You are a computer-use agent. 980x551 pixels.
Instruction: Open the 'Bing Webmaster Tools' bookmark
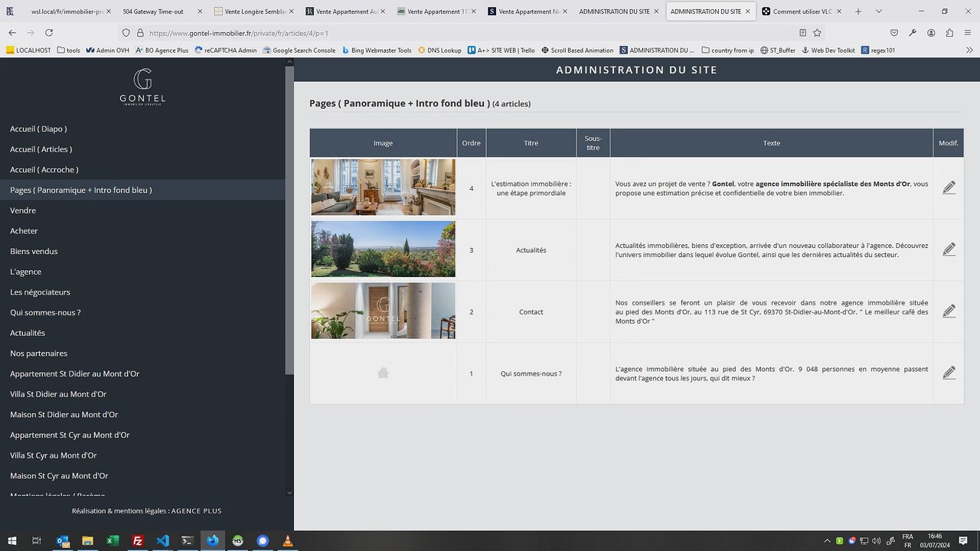click(x=377, y=51)
